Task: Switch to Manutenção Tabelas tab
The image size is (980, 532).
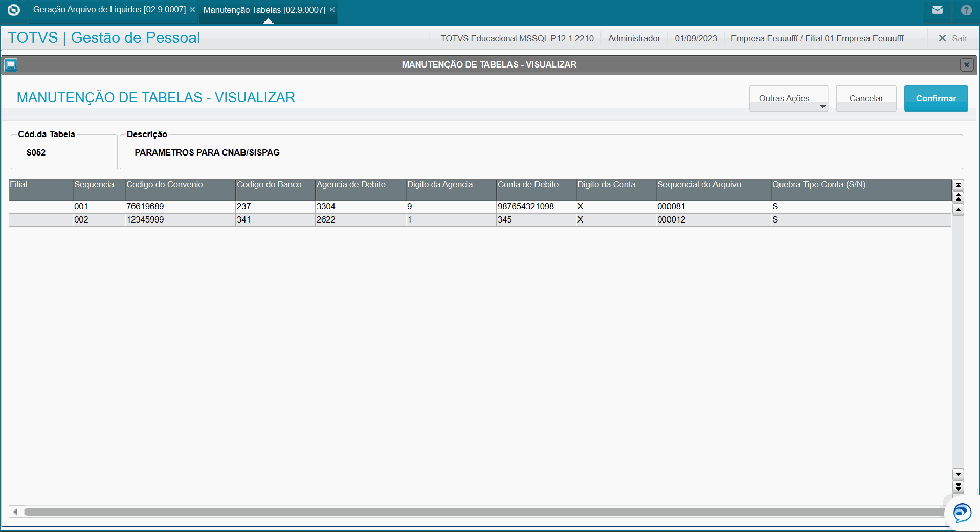Action: pos(264,10)
